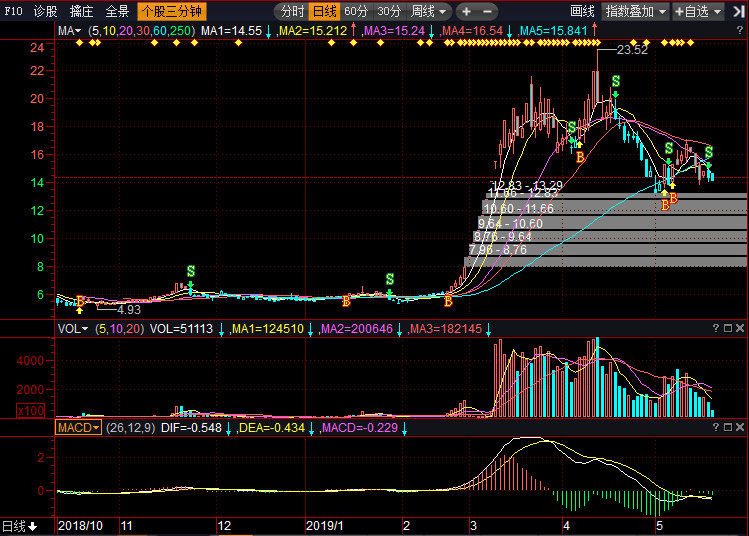The width and height of the screenshot is (749, 536).
Task: Click the plus zoom-in icon in toolbar
Action: click(467, 11)
